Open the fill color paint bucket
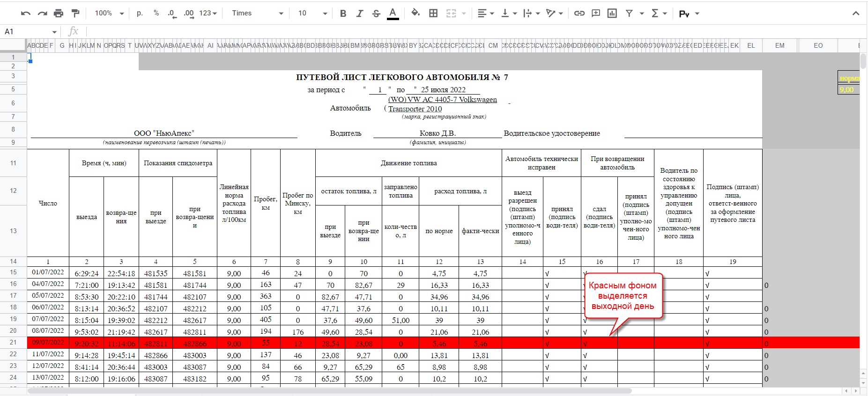The image size is (868, 396). pyautogui.click(x=415, y=13)
